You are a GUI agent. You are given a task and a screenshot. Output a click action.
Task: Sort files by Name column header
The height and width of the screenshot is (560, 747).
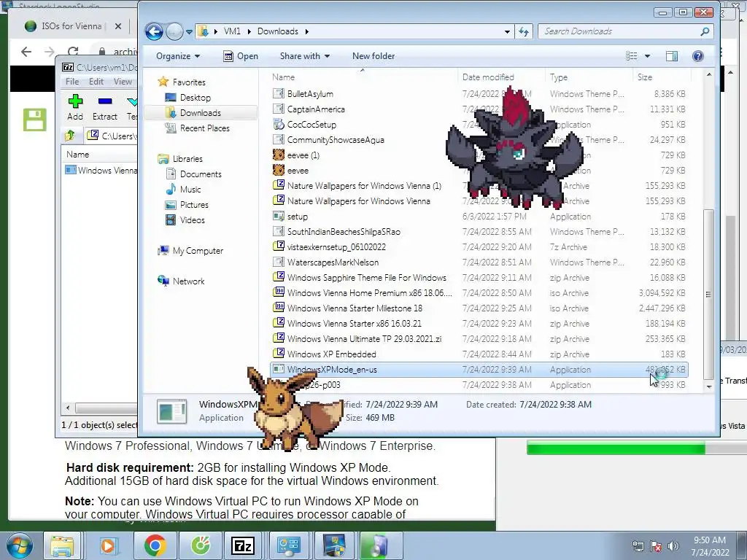284,77
